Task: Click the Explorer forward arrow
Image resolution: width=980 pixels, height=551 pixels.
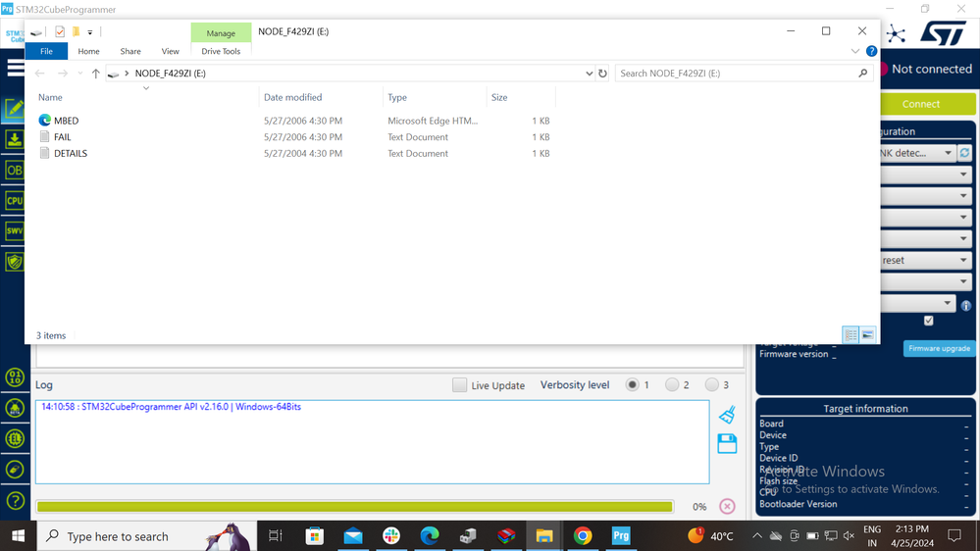Action: pyautogui.click(x=63, y=74)
